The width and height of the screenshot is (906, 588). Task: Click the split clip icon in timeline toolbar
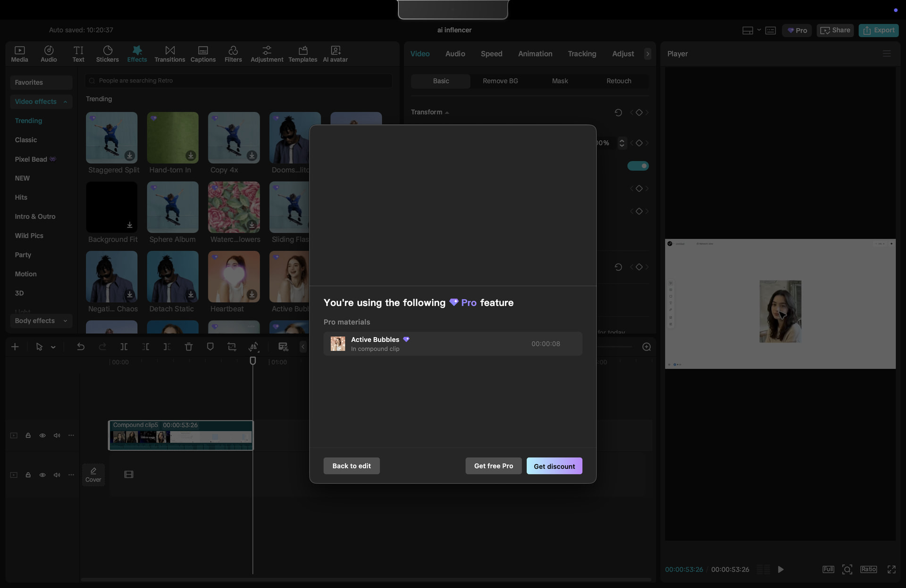click(x=124, y=347)
